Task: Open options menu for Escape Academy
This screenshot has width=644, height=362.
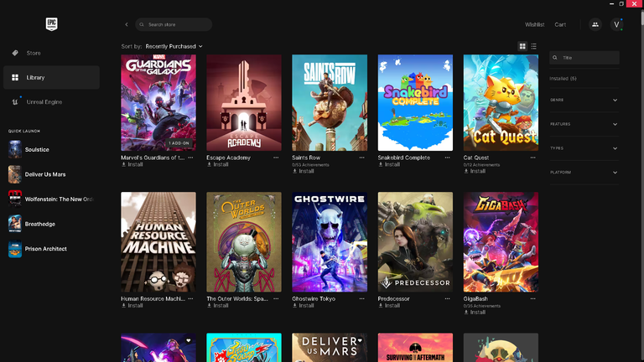Action: pyautogui.click(x=276, y=158)
